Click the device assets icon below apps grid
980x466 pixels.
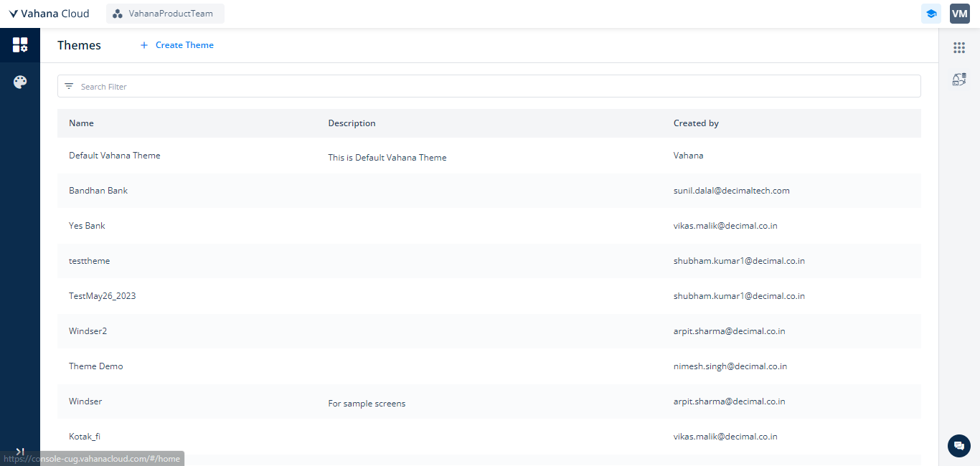959,80
